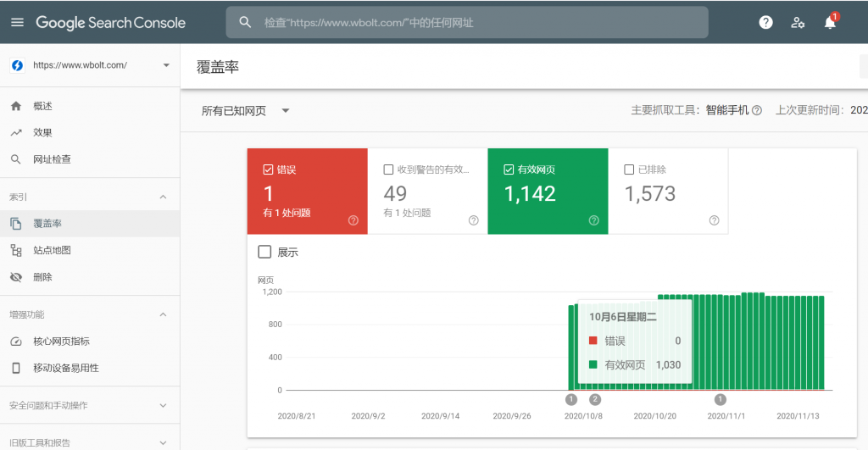Click the help question mark icon
868x450 pixels.
click(x=765, y=23)
